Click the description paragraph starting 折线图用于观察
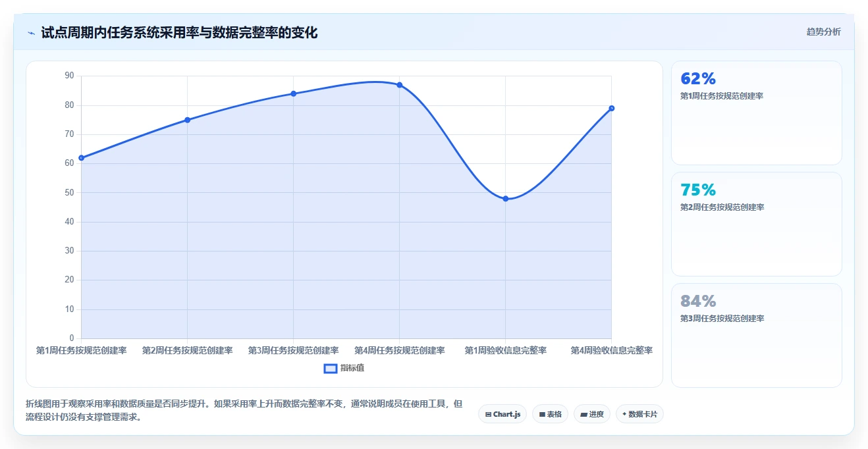 (x=244, y=410)
